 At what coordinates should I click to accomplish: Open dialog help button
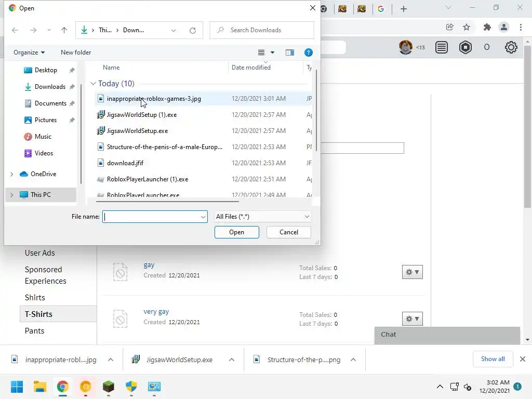[x=308, y=52]
